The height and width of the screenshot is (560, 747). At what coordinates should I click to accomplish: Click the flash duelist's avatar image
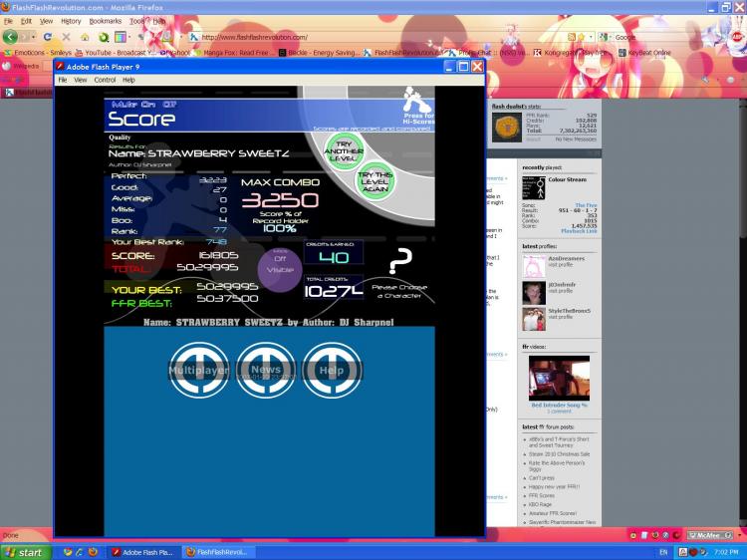(x=506, y=128)
